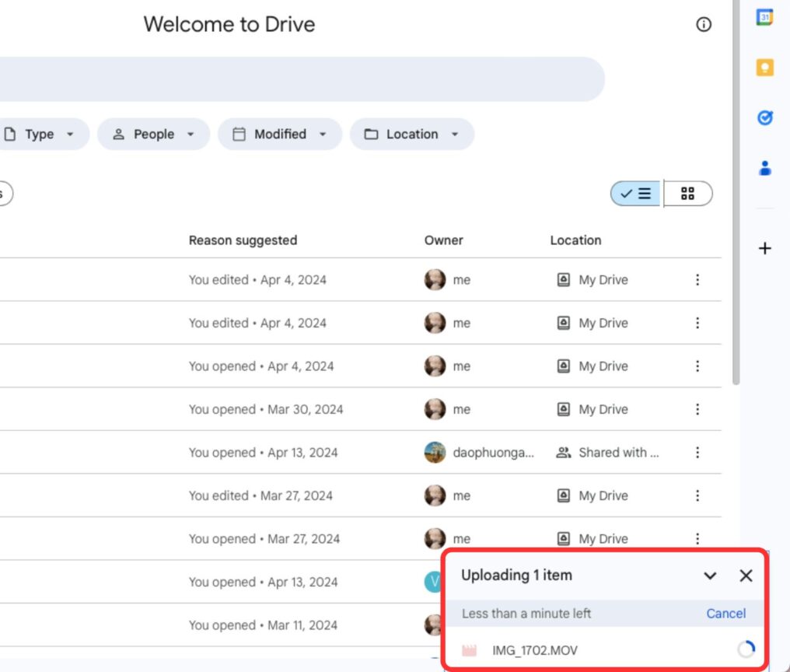Open the Type filter dropdown

tap(40, 134)
